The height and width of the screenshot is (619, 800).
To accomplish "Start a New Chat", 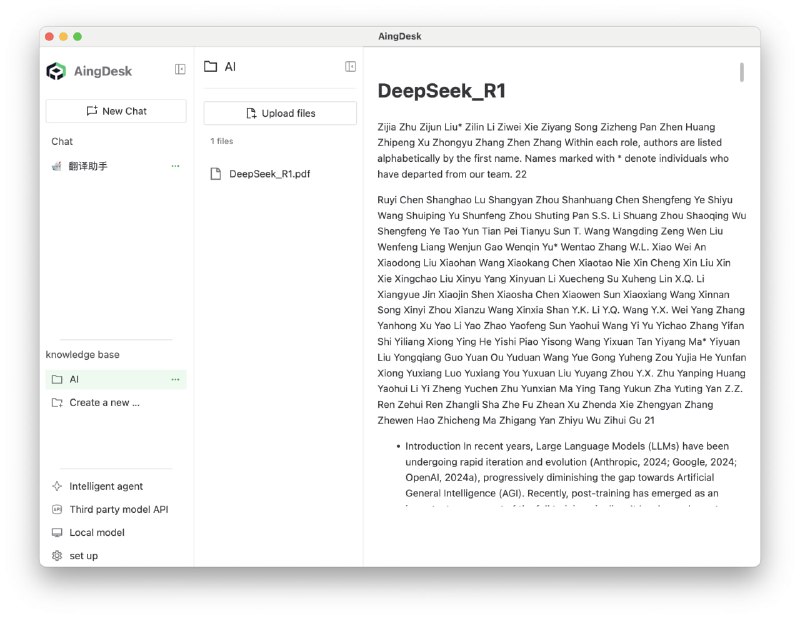I will pyautogui.click(x=116, y=111).
